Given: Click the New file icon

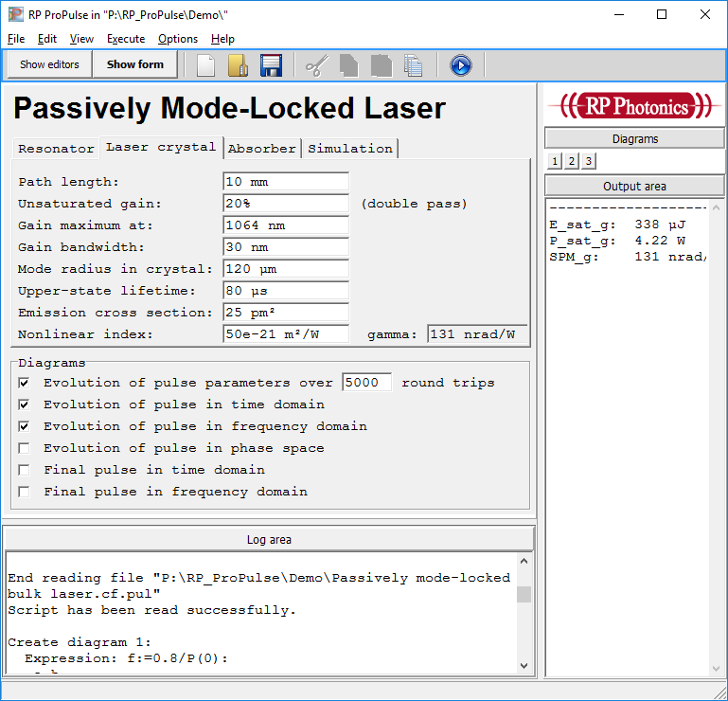Looking at the screenshot, I should pyautogui.click(x=205, y=65).
